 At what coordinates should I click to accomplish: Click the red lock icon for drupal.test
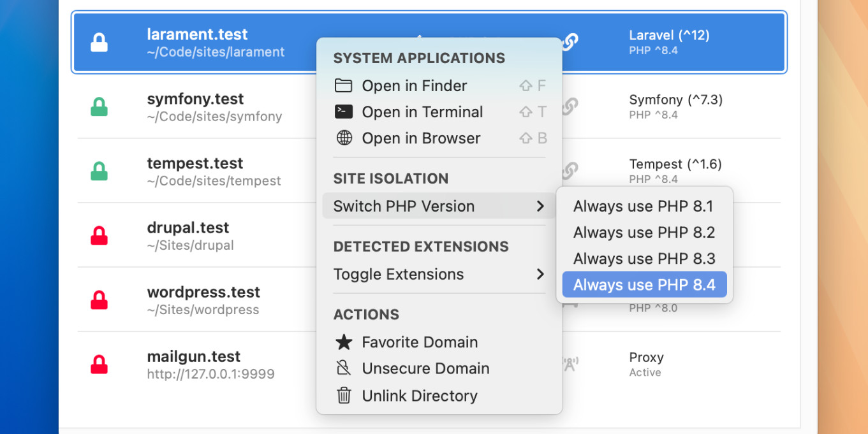(x=99, y=236)
